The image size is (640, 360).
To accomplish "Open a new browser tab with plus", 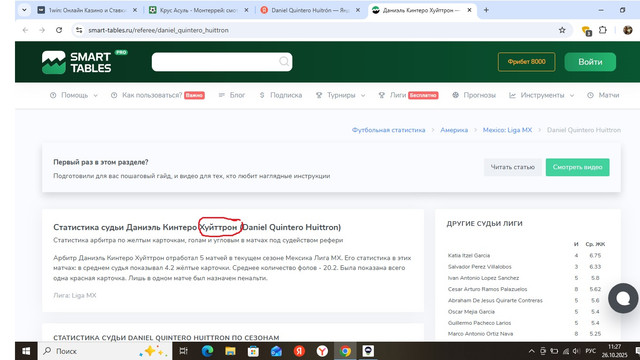I will click(486, 10).
